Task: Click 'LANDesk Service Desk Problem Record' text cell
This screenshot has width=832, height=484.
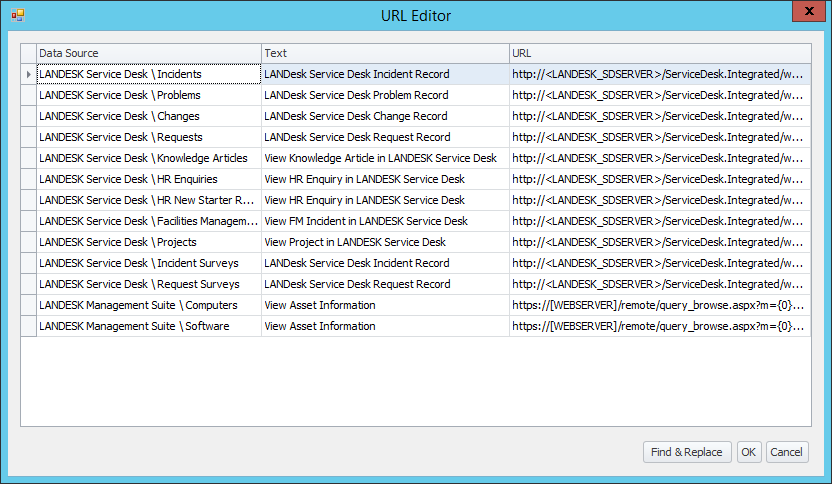Action: (x=385, y=95)
